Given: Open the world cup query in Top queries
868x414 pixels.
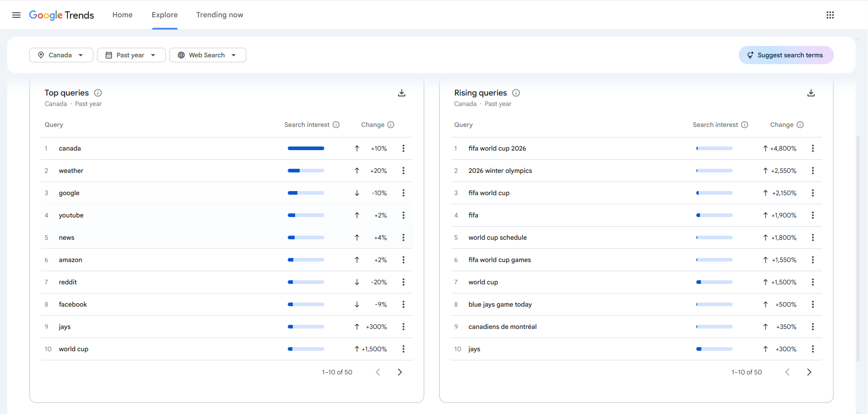Looking at the screenshot, I should [74, 349].
